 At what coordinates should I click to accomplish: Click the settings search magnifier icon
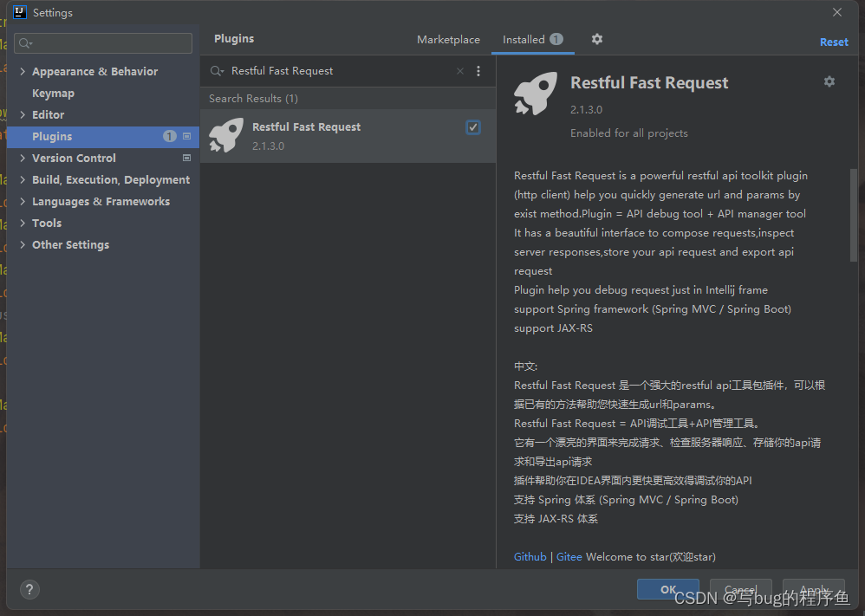coord(25,43)
